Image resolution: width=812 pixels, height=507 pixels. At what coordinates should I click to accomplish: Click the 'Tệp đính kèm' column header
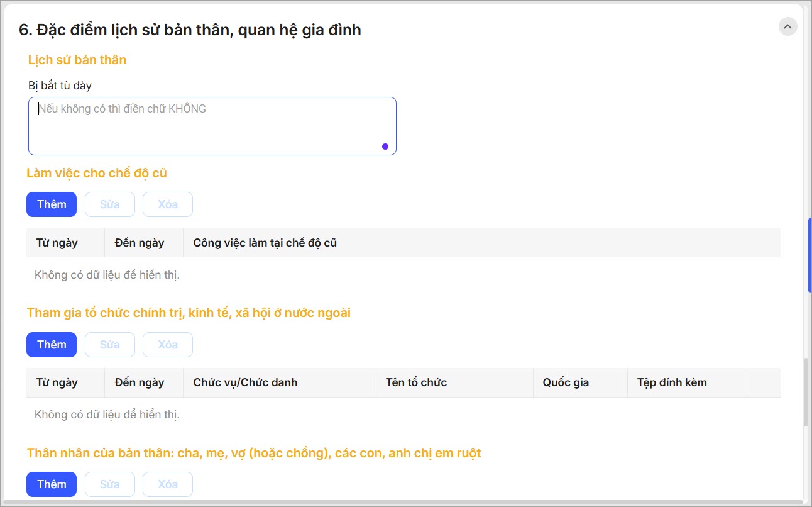click(x=672, y=382)
